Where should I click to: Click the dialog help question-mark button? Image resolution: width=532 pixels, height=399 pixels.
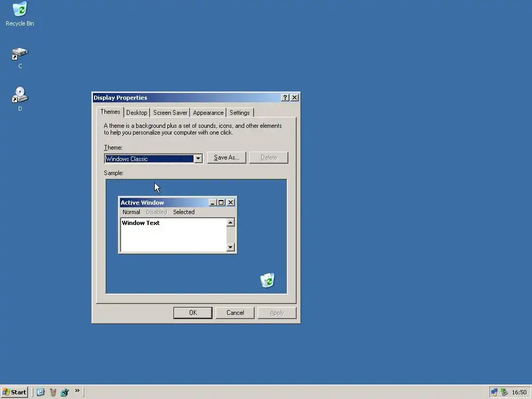pyautogui.click(x=285, y=98)
